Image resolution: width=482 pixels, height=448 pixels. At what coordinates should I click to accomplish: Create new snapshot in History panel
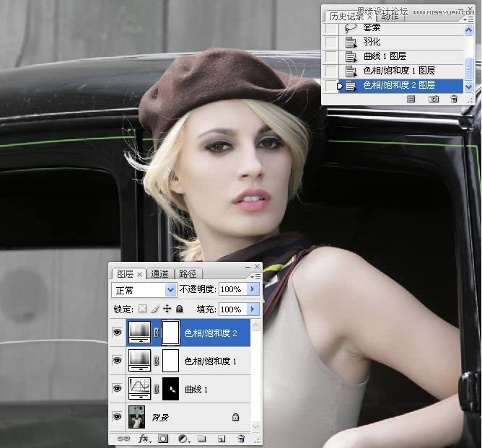click(434, 99)
